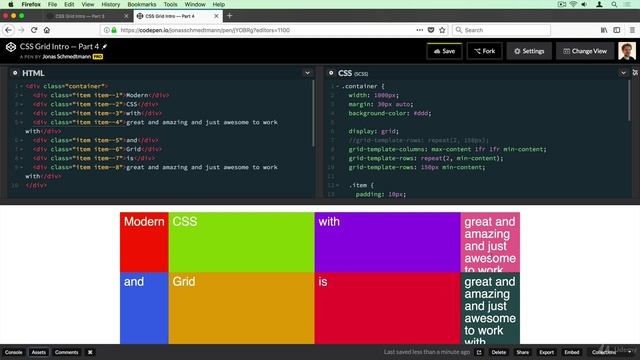Open the Tools menu
Viewport: 640px width, 360px height.
[170, 4]
